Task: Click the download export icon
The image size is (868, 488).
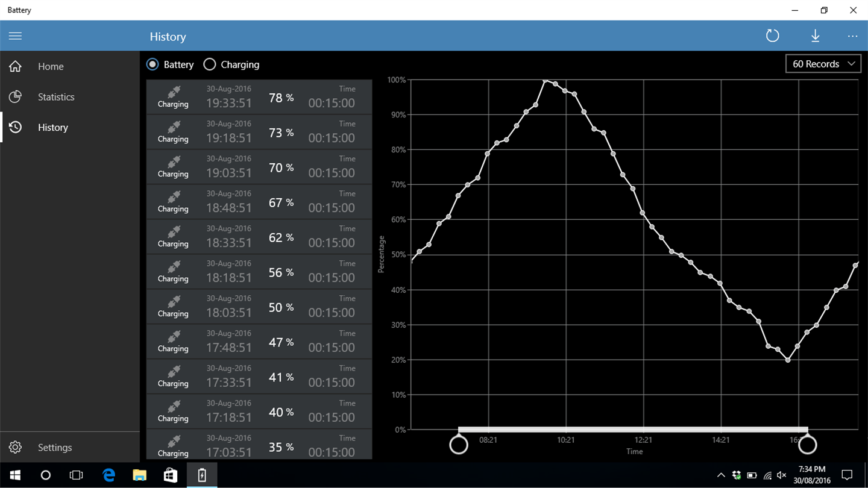Action: 815,36
